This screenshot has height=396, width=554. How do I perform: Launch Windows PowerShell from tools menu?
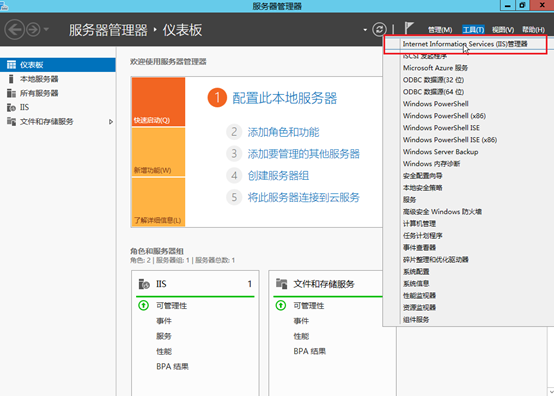(x=435, y=104)
